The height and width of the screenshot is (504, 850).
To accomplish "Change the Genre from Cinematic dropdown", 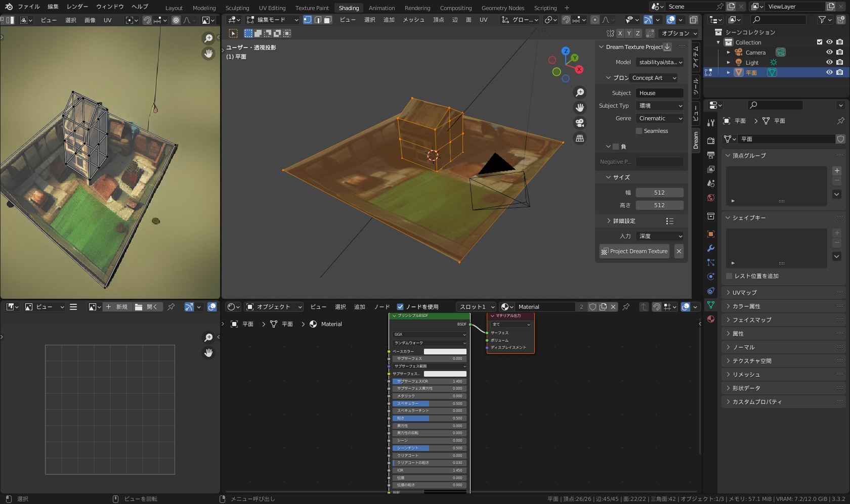I will (659, 118).
